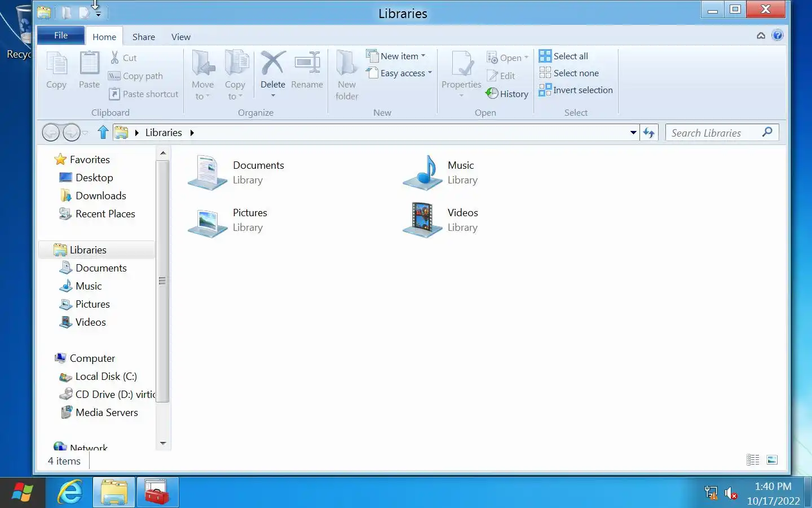The width and height of the screenshot is (812, 508).
Task: Open Local Disk (C:) in the sidebar
Action: (x=99, y=376)
